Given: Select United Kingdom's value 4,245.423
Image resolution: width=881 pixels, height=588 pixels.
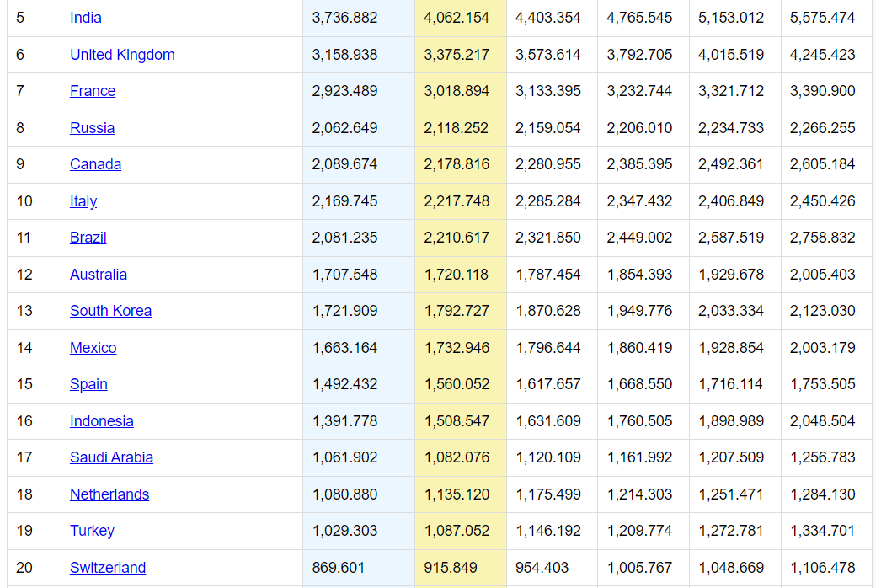Looking at the screenshot, I should click(x=822, y=55).
